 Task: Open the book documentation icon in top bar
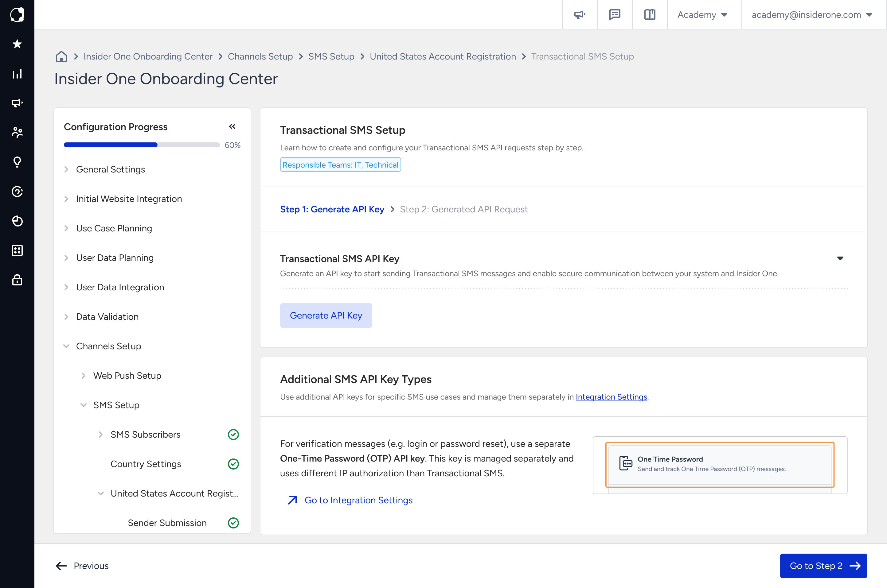coord(650,15)
